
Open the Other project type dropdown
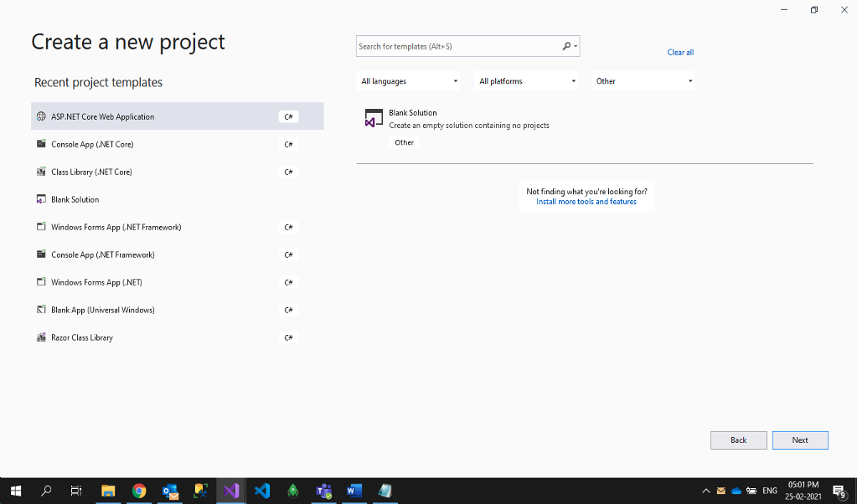click(x=643, y=81)
